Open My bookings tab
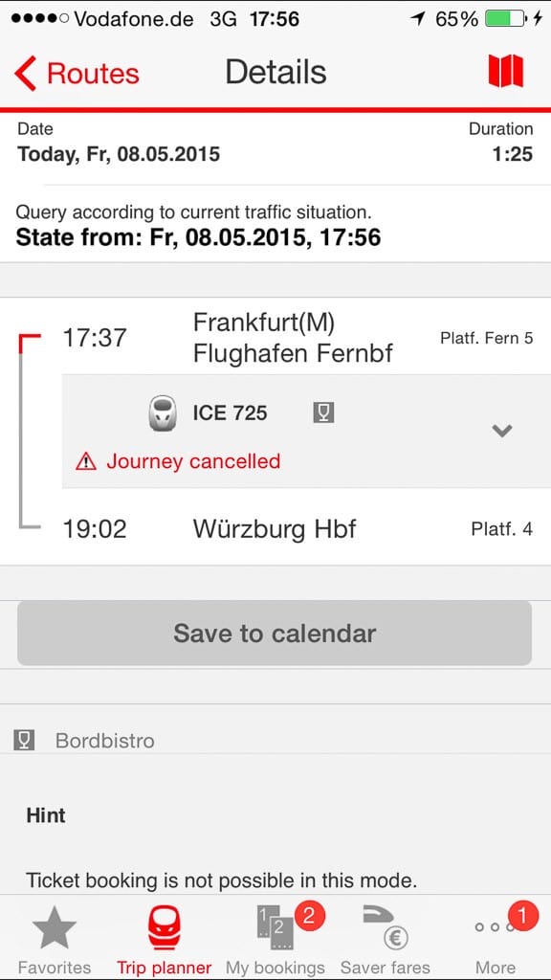The height and width of the screenshot is (980, 551). (275, 939)
